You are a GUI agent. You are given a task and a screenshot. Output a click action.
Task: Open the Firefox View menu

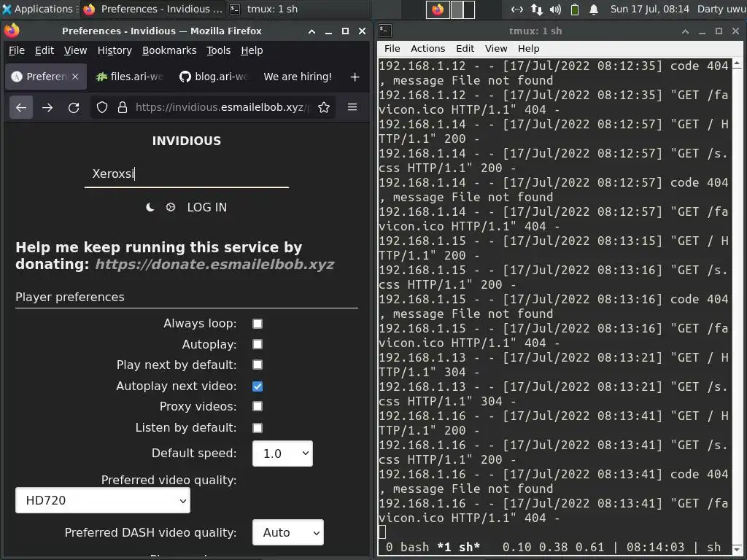pyautogui.click(x=75, y=50)
